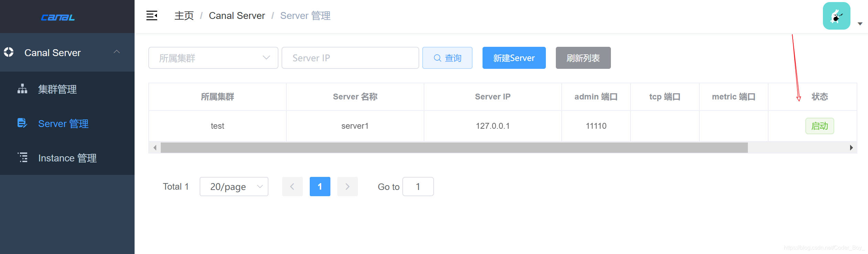The height and width of the screenshot is (254, 868).
Task: Click the Server 名称 column header
Action: coord(355,97)
